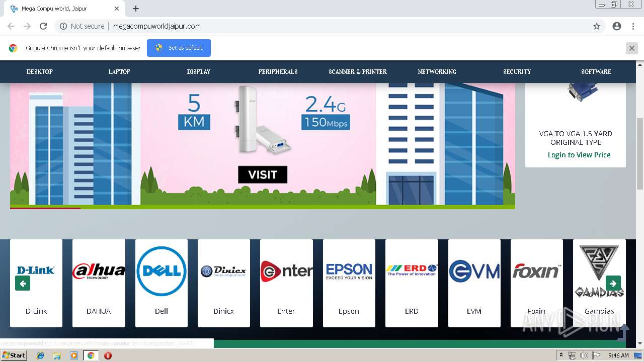Select the Dahua brand logo

[x=99, y=271]
